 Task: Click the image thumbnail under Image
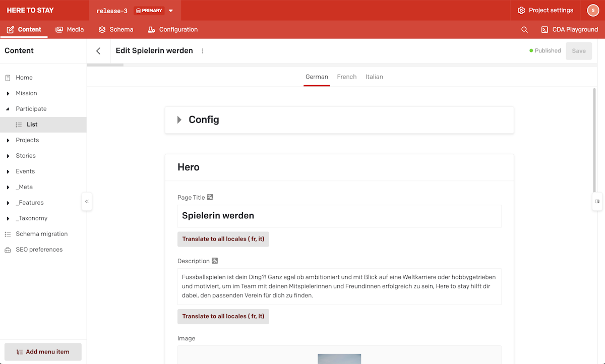click(339, 359)
